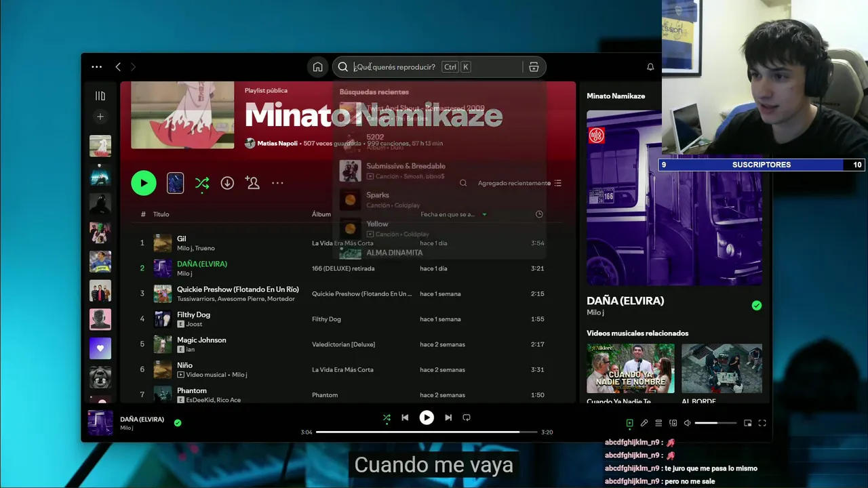This screenshot has width=868, height=488.
Task: Open the Browse icon in search bar
Action: point(534,67)
